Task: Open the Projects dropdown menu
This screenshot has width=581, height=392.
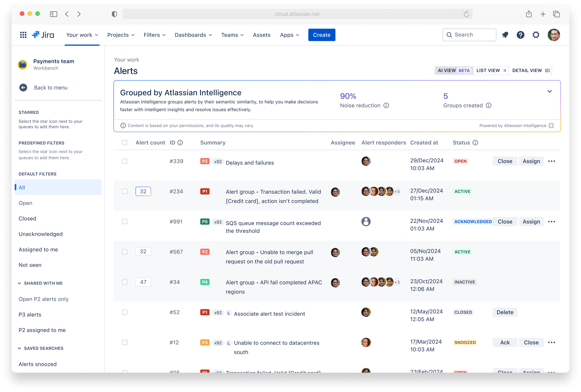Action: tap(121, 35)
